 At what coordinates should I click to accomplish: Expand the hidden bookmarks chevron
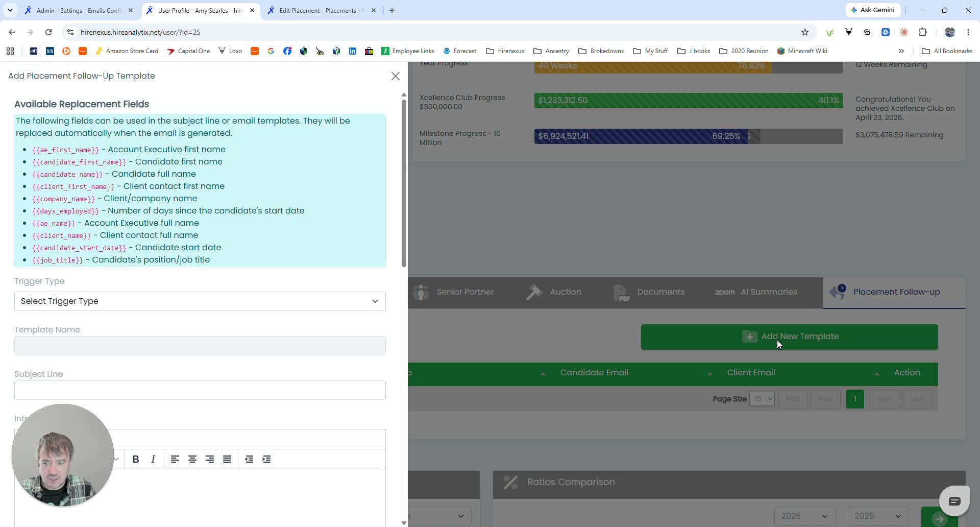click(x=901, y=51)
